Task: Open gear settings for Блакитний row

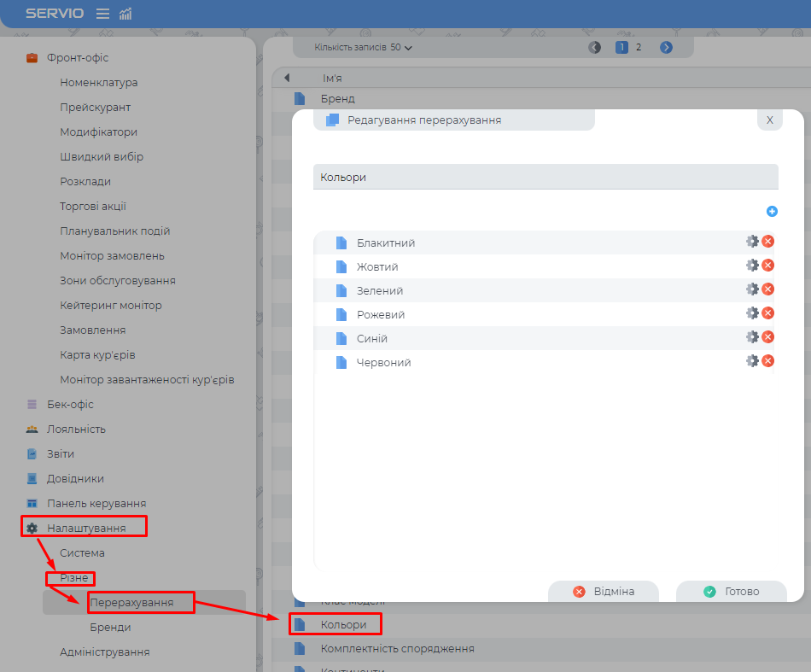Action: click(752, 242)
